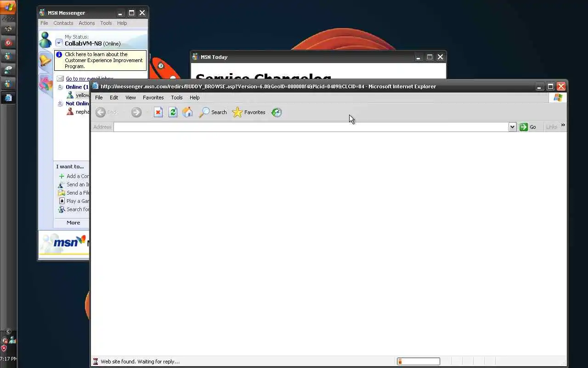This screenshot has height=368, width=588.
Task: Stop page loading with the red X
Action: click(x=158, y=112)
